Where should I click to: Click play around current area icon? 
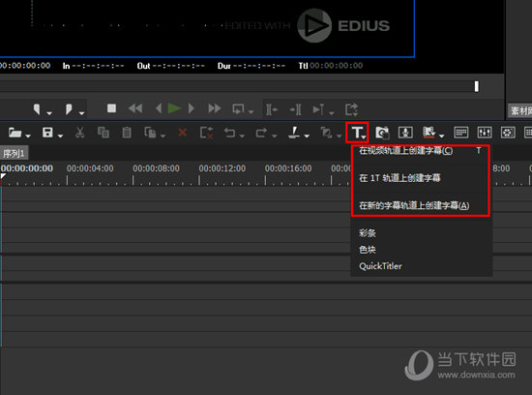pos(318,109)
